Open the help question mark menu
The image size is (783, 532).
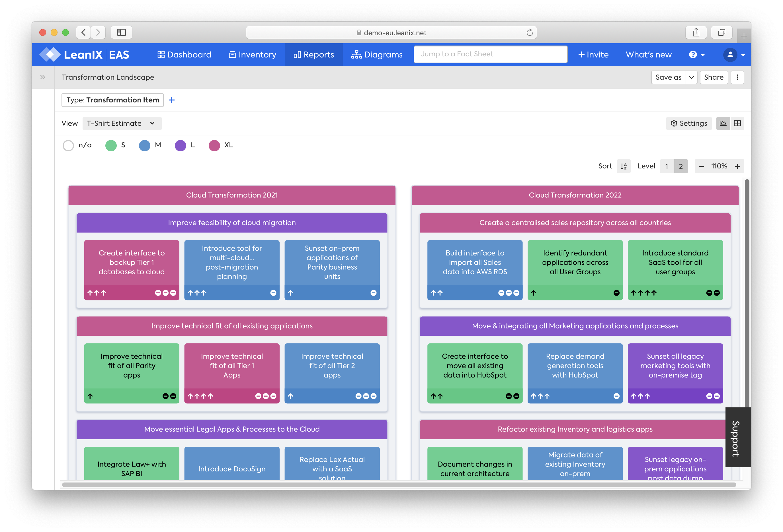click(x=697, y=55)
